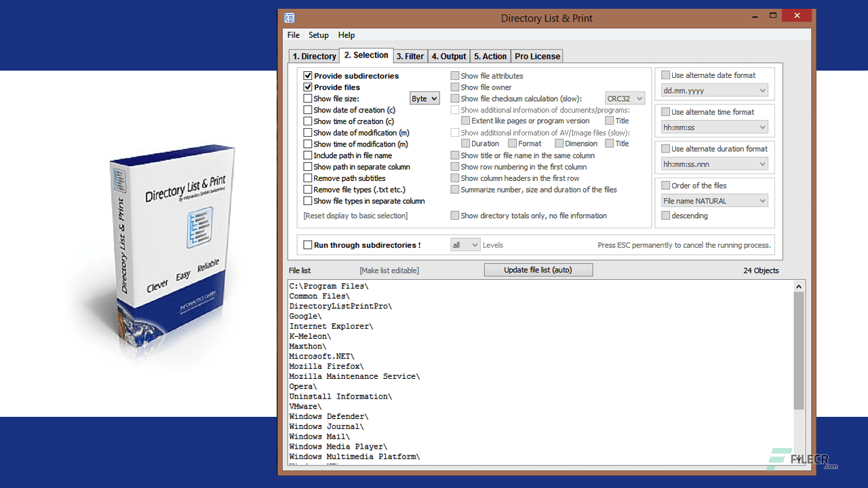Disable "Provide subdirectories"
868x488 pixels.
pos(308,75)
